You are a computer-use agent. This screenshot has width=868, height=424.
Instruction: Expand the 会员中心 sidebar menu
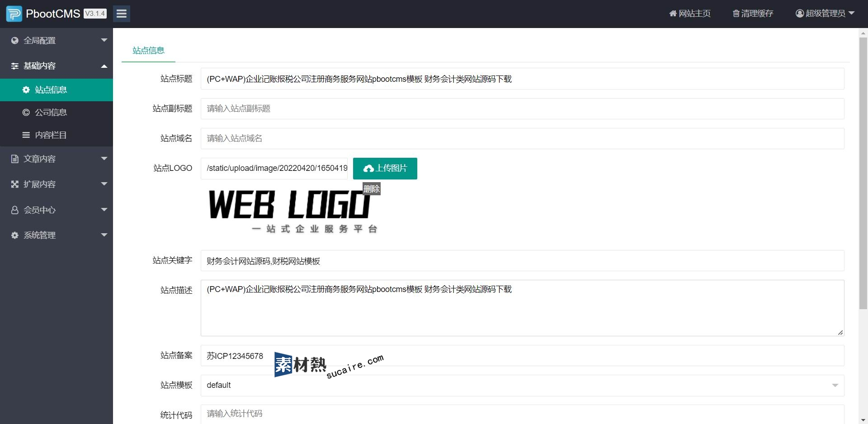pos(56,210)
